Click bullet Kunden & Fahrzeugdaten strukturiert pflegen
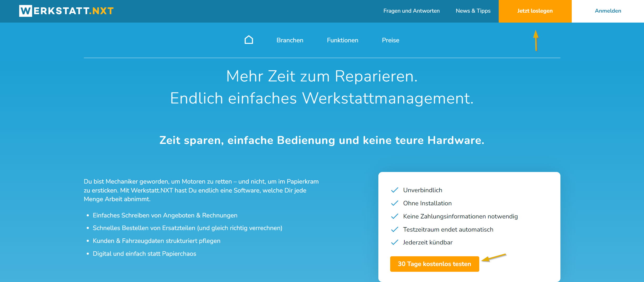The image size is (644, 282). click(x=156, y=241)
